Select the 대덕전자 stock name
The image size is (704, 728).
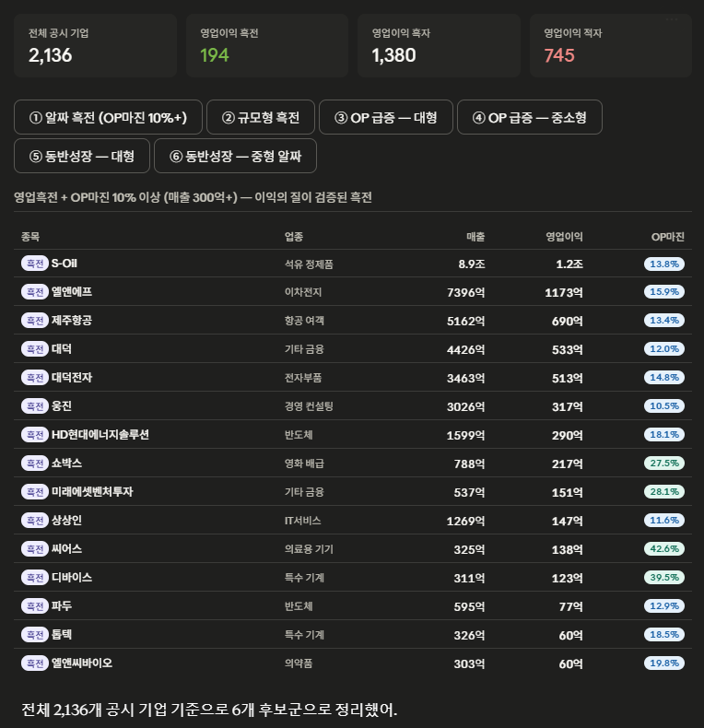coord(72,378)
